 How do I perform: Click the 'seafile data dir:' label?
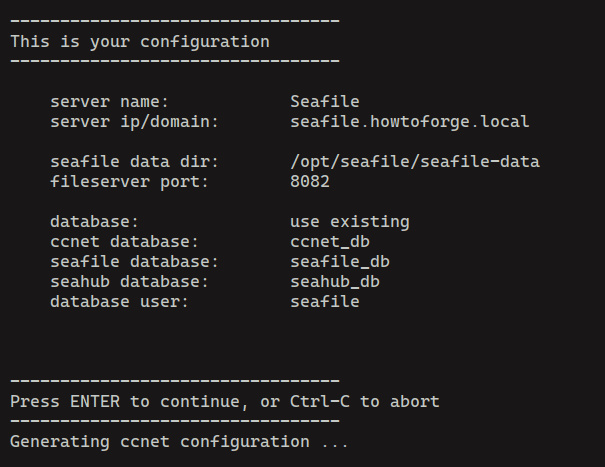click(134, 162)
